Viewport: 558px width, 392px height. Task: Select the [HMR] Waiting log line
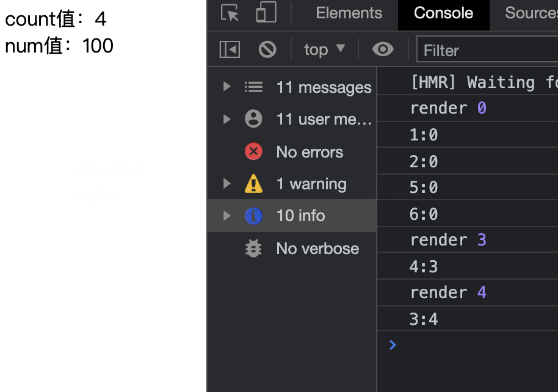468,82
